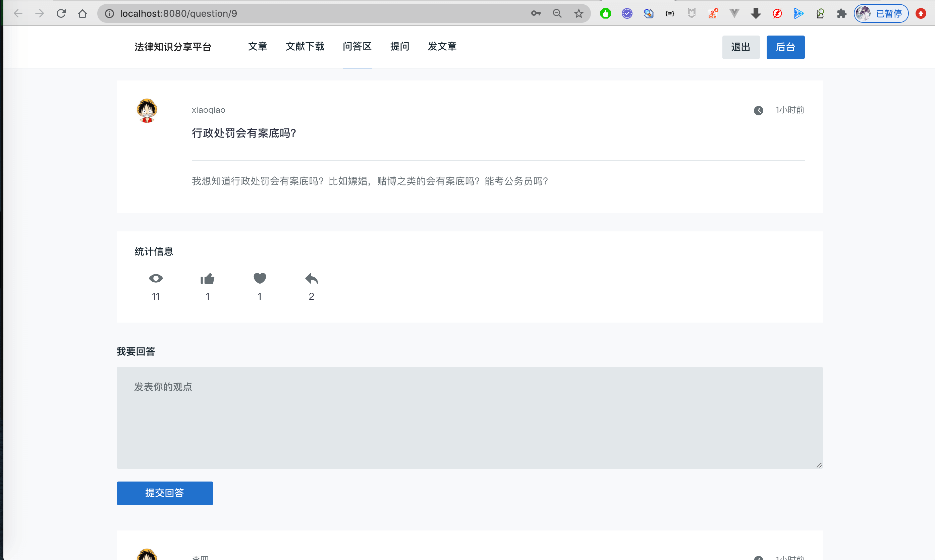Click the browser reload icon

(61, 14)
